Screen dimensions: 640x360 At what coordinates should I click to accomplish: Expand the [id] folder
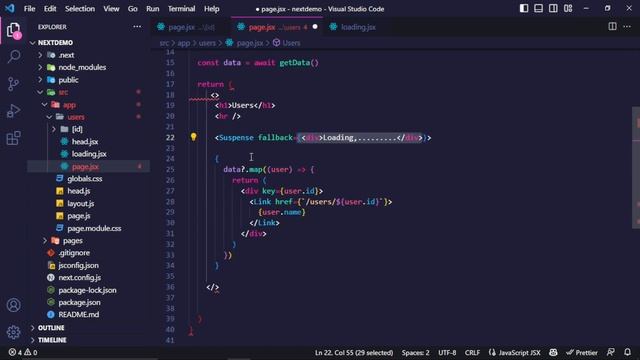(53, 129)
